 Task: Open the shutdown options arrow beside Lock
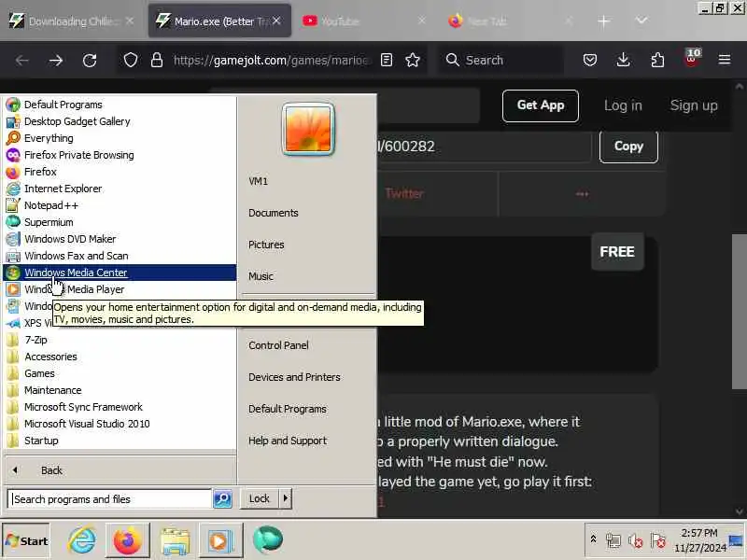tap(286, 498)
